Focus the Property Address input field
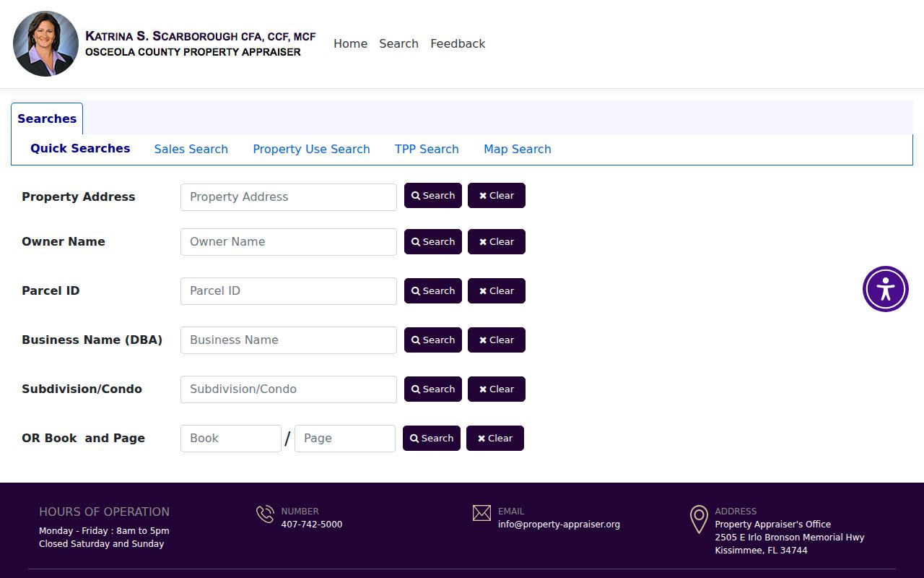 point(289,197)
